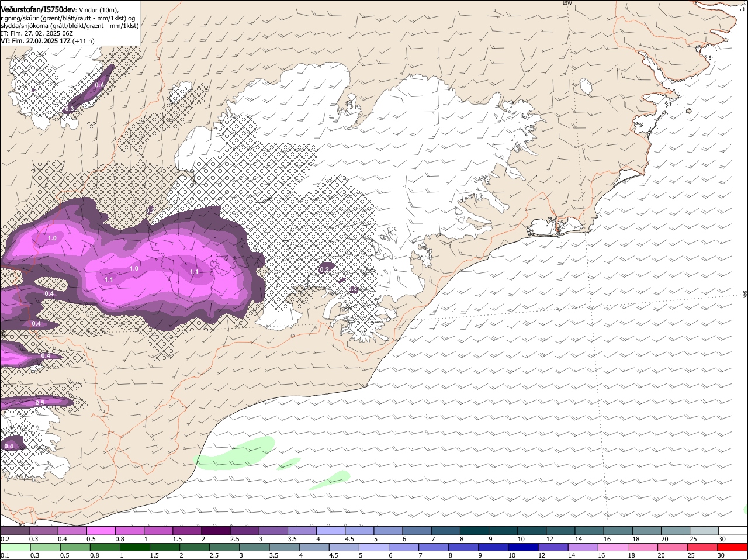748x560 pixels.
Task: Click the '0.5' contour label on the snow band
Action: point(40,403)
